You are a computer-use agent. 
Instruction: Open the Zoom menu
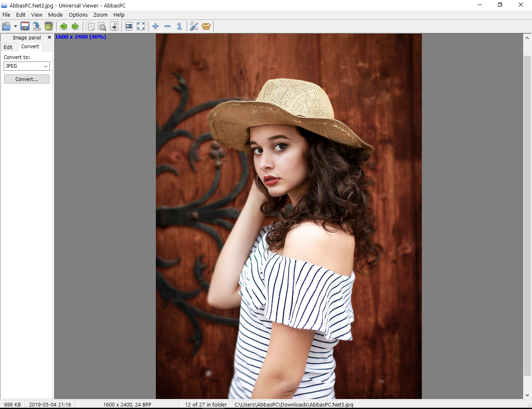(101, 15)
